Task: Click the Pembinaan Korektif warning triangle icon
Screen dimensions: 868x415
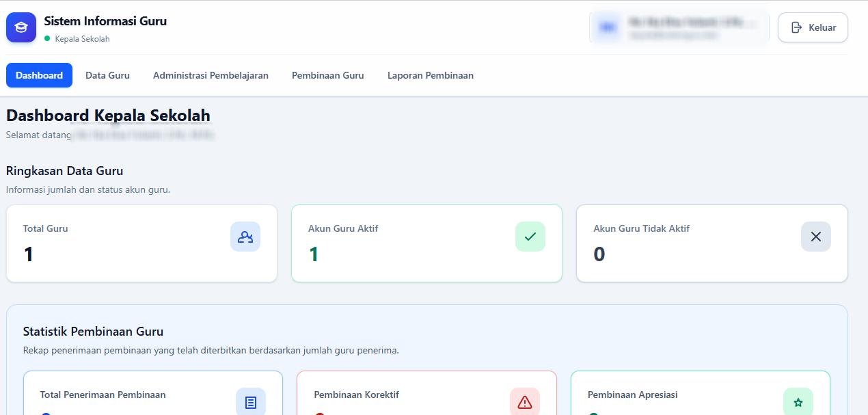Action: (525, 402)
